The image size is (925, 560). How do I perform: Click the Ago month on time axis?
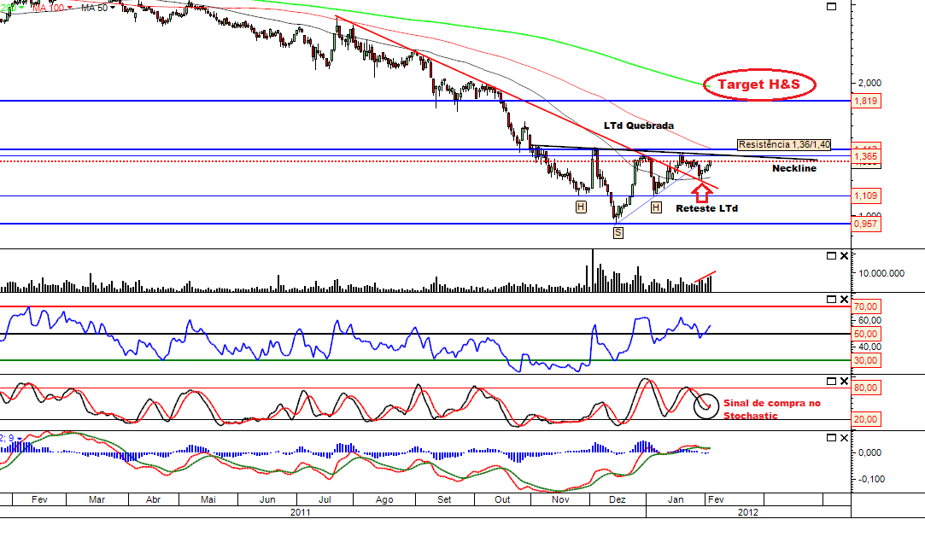click(384, 499)
